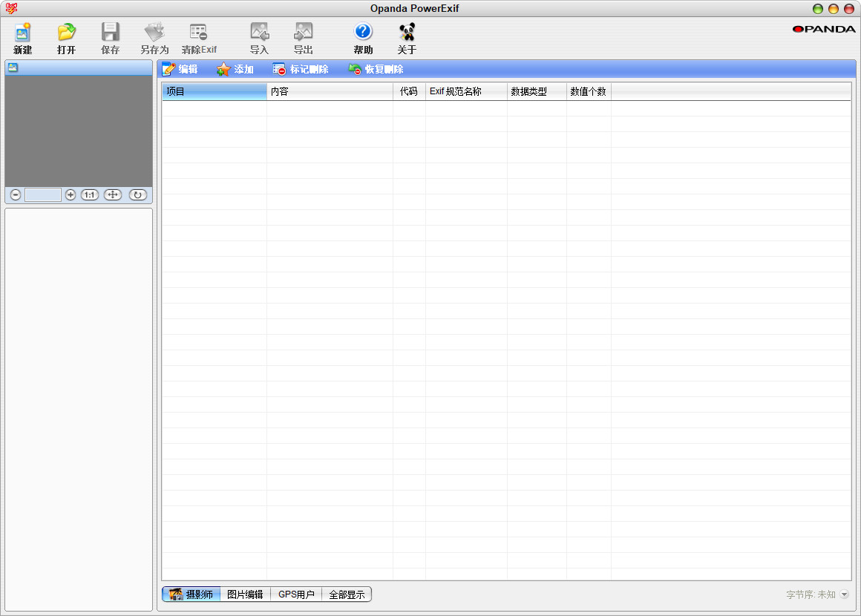Click the 恢复删除 restore-delete button
The height and width of the screenshot is (616, 861).
click(376, 69)
